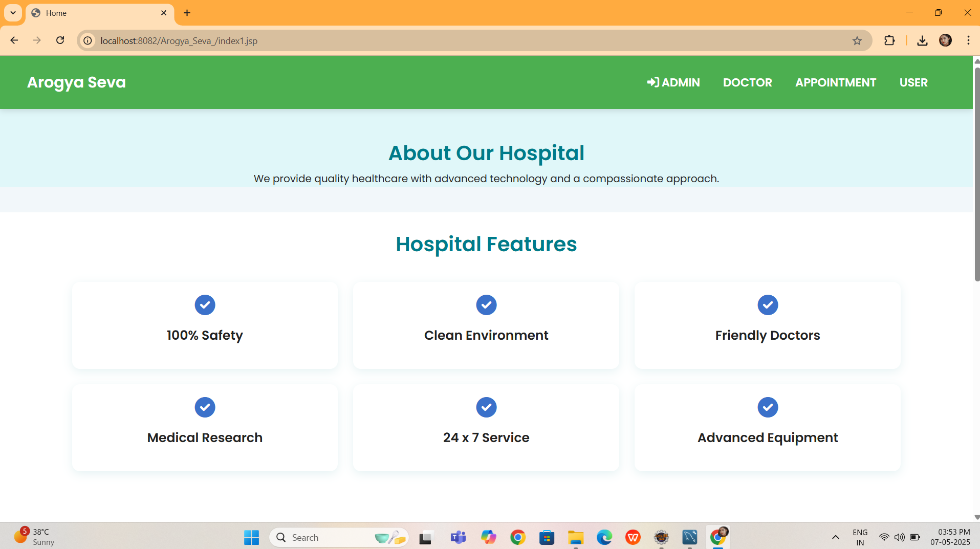Switch to the Home browser tab
980x549 pixels.
pyautogui.click(x=77, y=13)
